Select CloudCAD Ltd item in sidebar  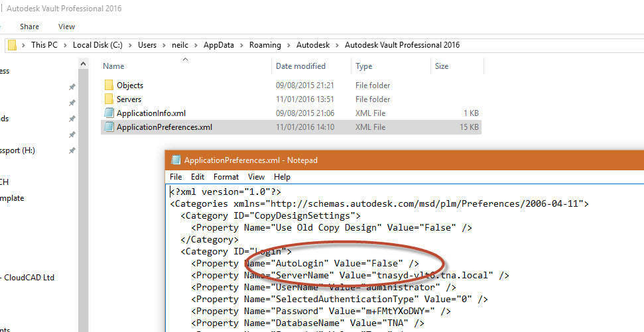click(27, 278)
